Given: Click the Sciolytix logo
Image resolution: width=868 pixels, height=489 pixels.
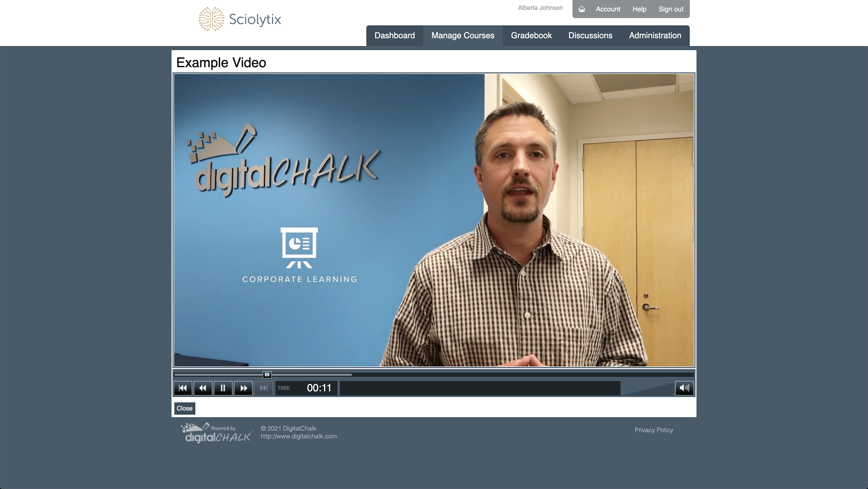Looking at the screenshot, I should click(239, 19).
